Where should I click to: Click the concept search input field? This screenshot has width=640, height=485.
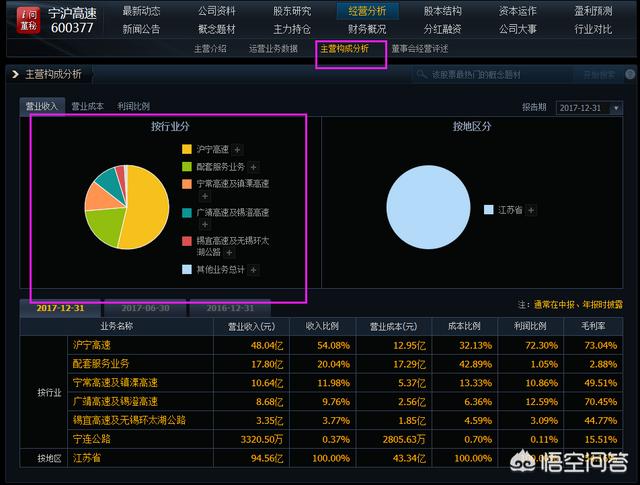pyautogui.click(x=490, y=75)
